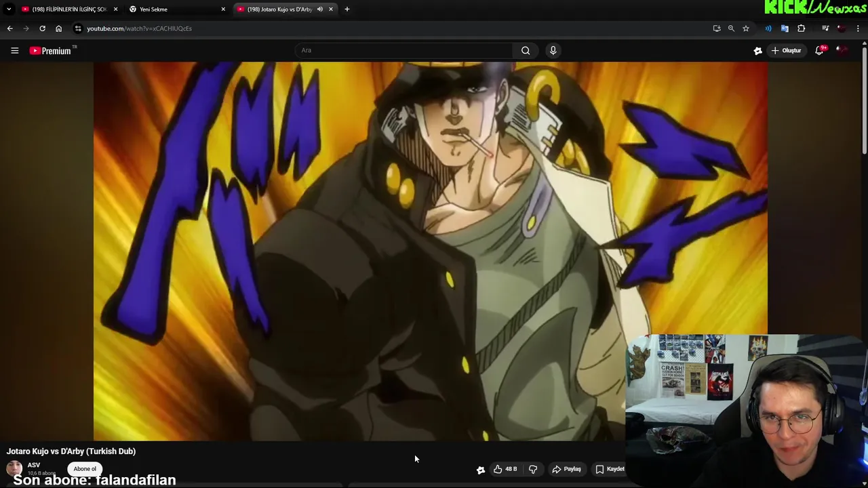
Task: Reload the current page
Action: tap(42, 28)
